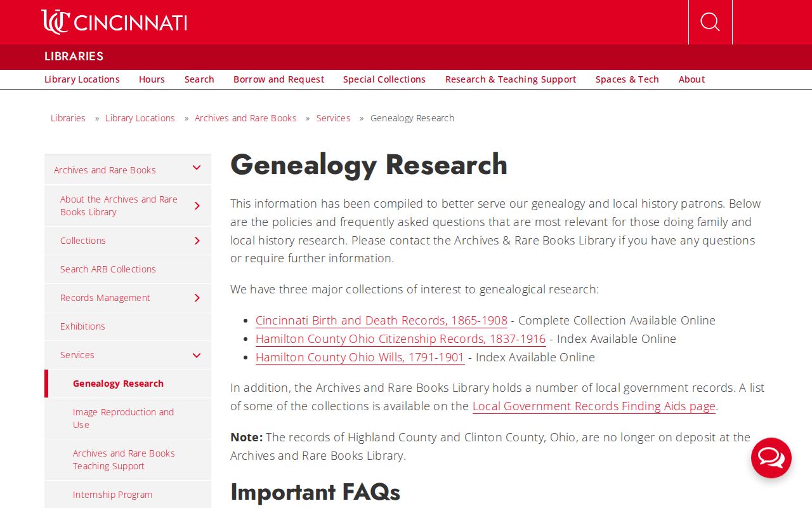The image size is (812, 508).
Task: Open Hamilton County Ohio Citizenship Records link
Action: 400,339
